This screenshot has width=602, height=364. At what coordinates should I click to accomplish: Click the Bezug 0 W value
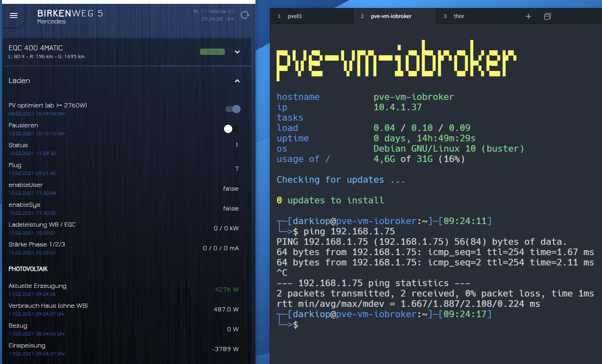point(233,329)
